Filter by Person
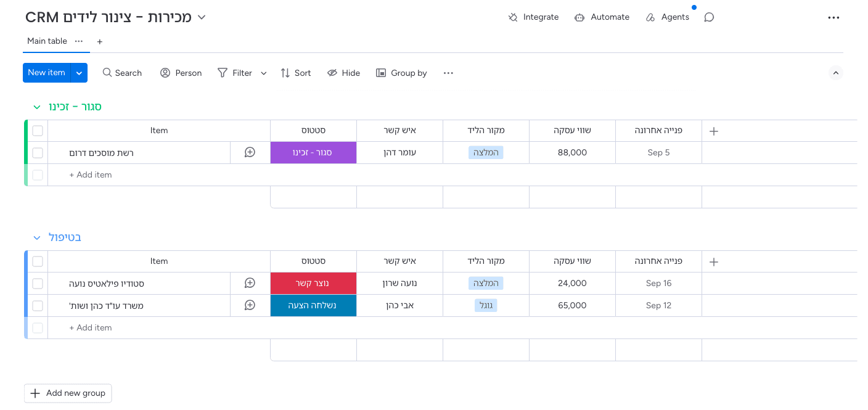This screenshot has width=868, height=410. point(181,73)
